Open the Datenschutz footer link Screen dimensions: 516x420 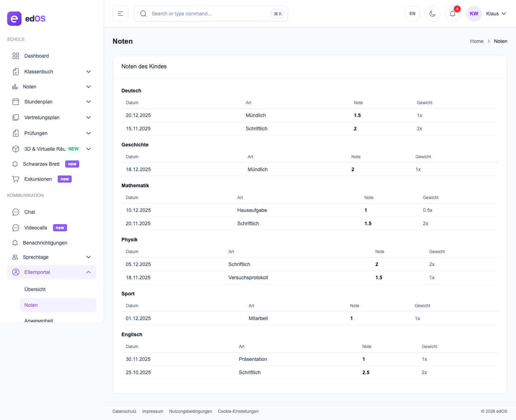pos(124,411)
